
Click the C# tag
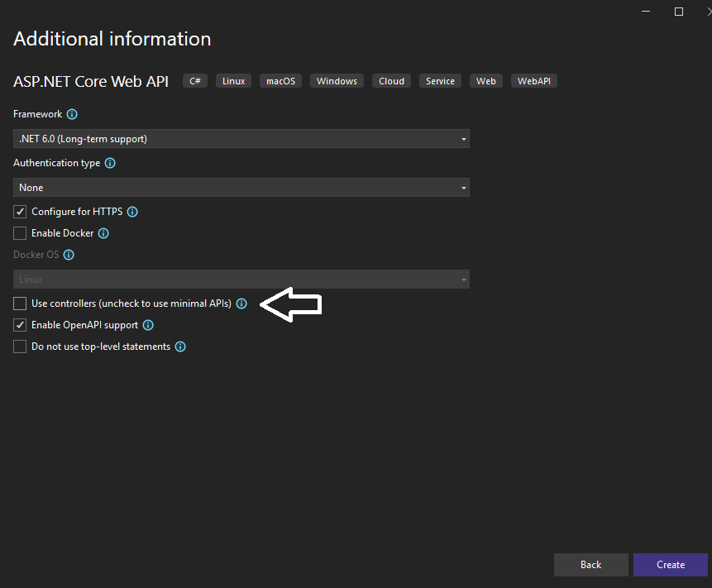[195, 81]
